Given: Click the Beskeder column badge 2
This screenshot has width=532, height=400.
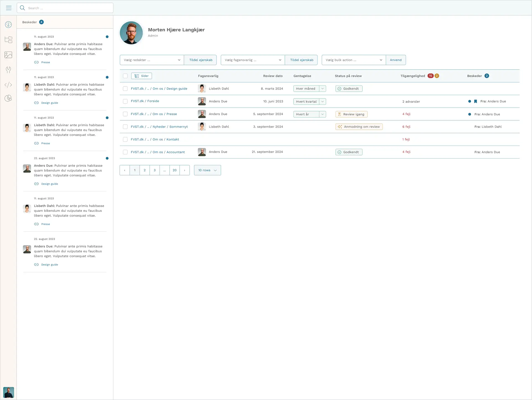Looking at the screenshot, I should 487,76.
